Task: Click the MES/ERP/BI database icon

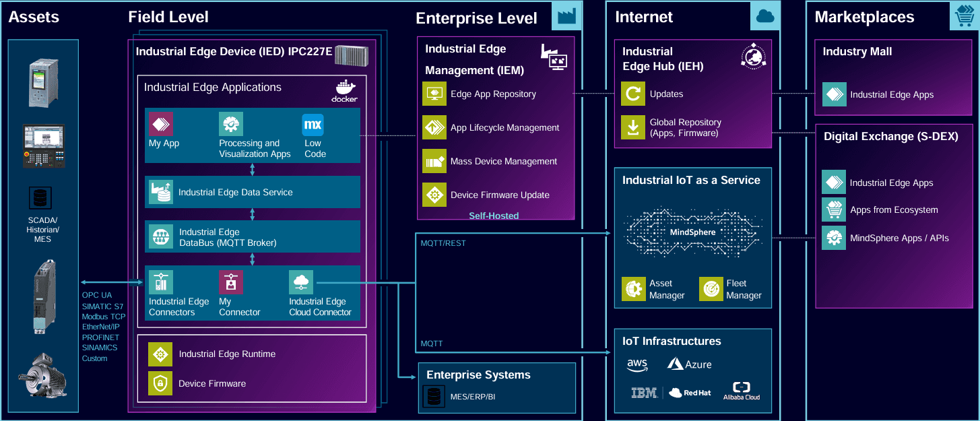Action: click(x=432, y=396)
